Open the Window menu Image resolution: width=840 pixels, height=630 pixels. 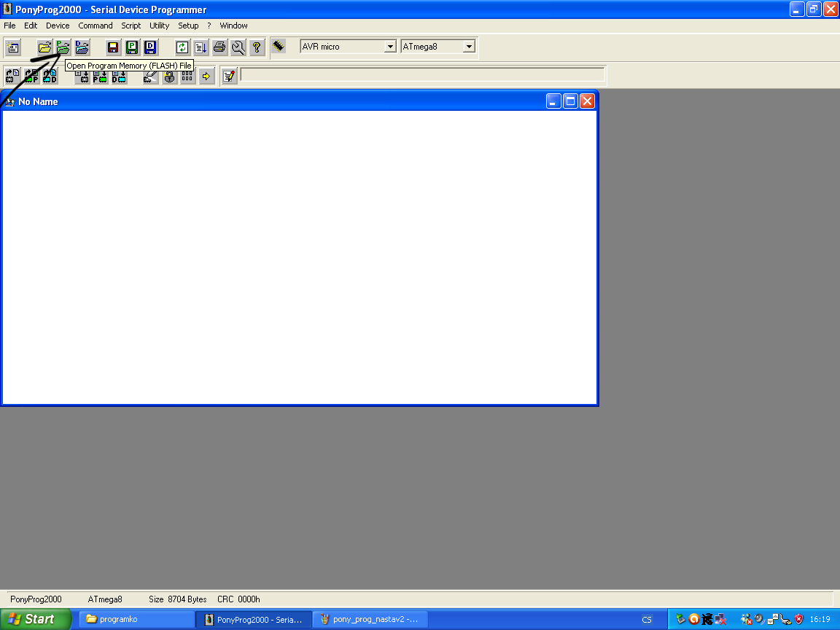coord(233,26)
